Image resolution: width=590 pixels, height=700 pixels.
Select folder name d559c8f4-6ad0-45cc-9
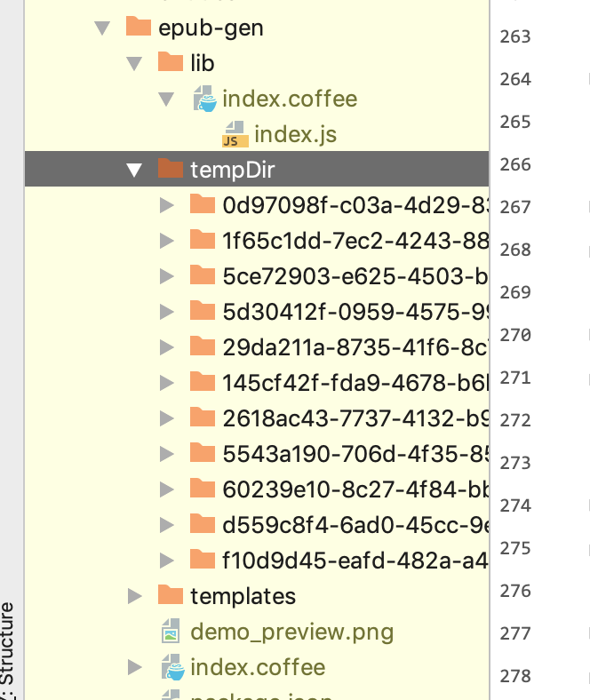[x=355, y=525]
